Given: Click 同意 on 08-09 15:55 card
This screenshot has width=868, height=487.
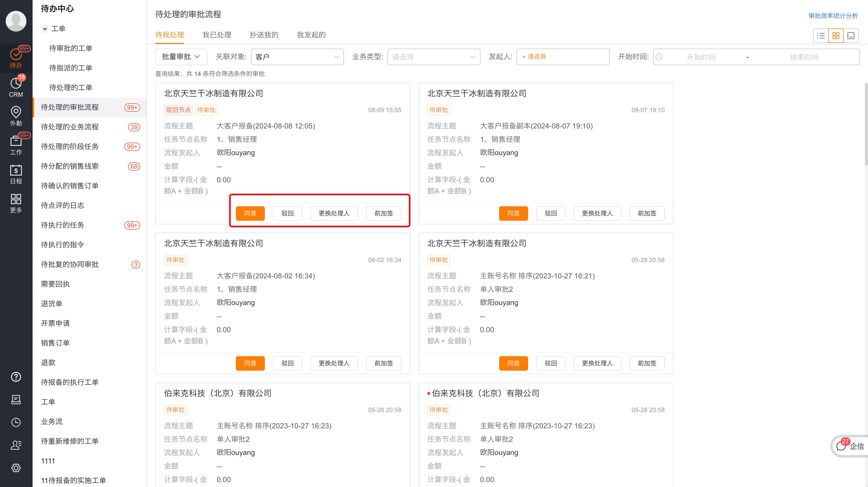Looking at the screenshot, I should tap(250, 213).
